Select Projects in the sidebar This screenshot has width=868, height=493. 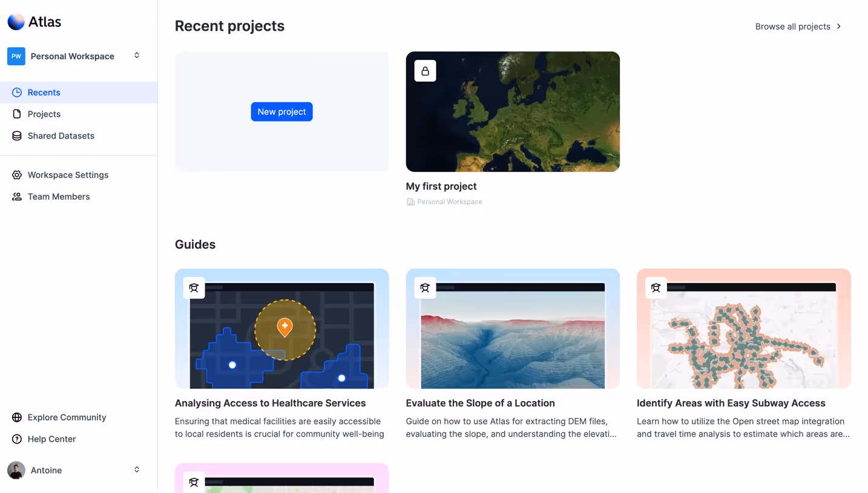(44, 114)
